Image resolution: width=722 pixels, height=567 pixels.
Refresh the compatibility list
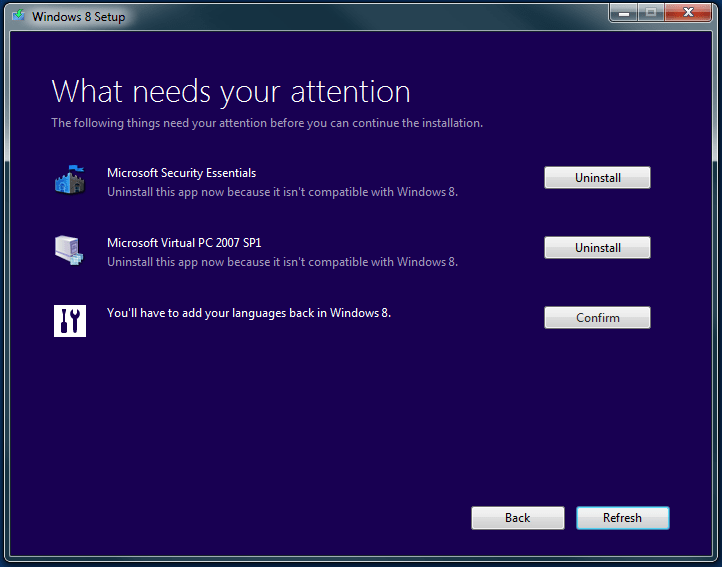pyautogui.click(x=623, y=518)
